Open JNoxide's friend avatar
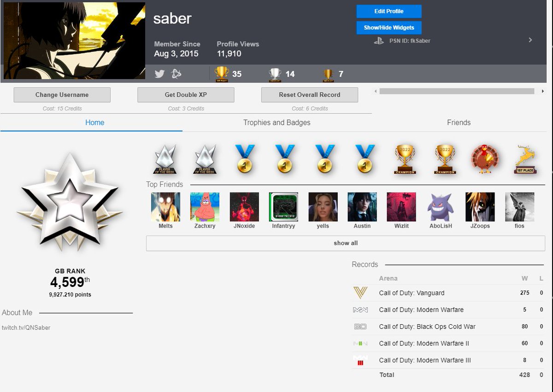 coord(244,207)
